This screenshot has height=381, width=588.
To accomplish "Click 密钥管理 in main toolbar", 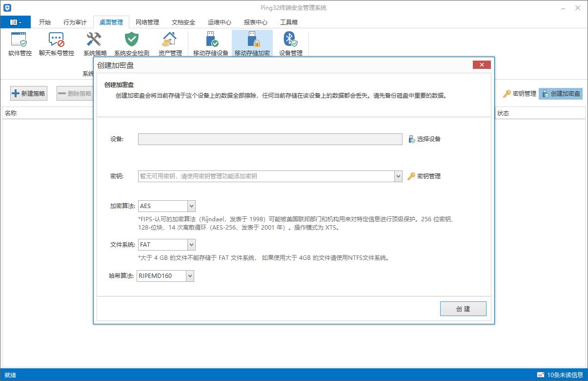I will point(520,94).
